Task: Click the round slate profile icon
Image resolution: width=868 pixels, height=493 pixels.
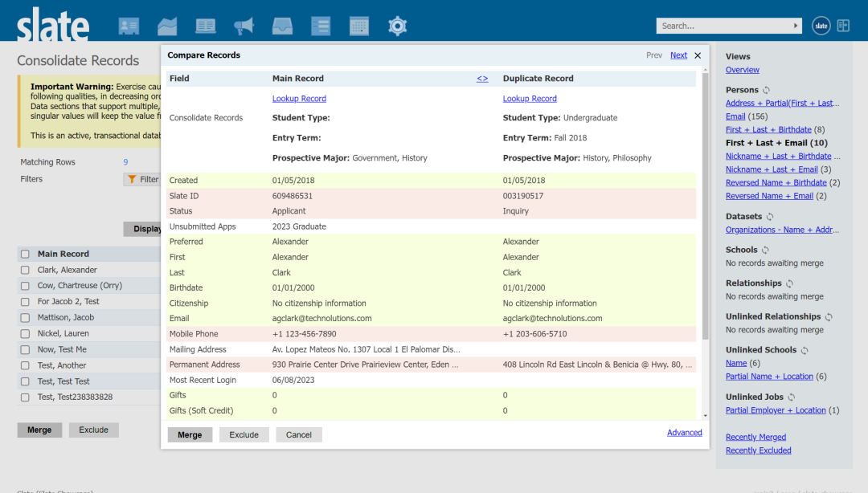Action: tap(821, 26)
